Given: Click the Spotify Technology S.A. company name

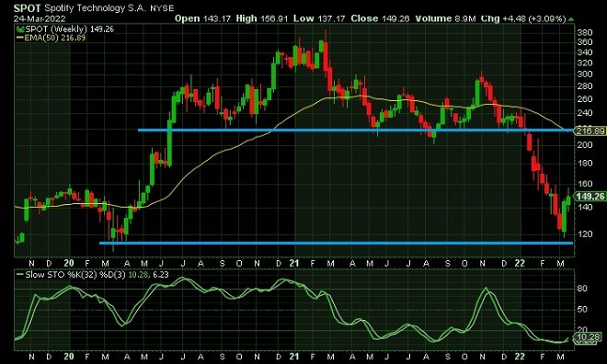Looking at the screenshot, I should (x=95, y=7).
